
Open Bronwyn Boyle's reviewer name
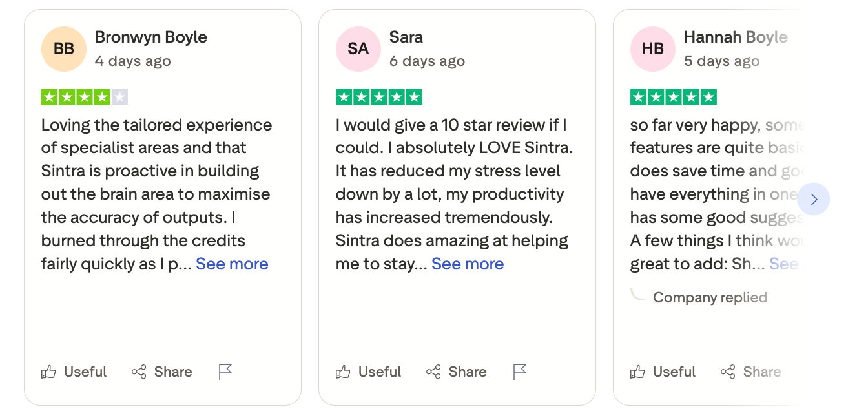click(x=151, y=37)
